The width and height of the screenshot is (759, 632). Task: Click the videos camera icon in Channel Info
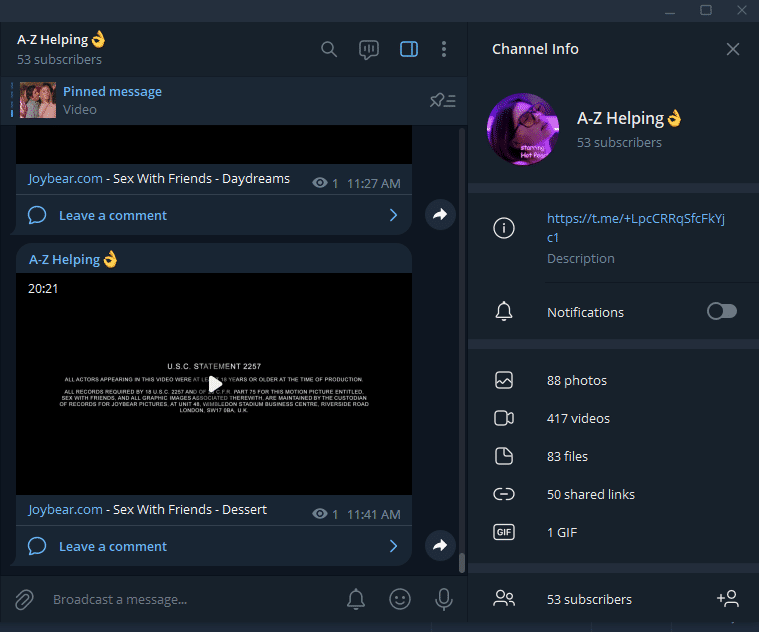click(504, 418)
